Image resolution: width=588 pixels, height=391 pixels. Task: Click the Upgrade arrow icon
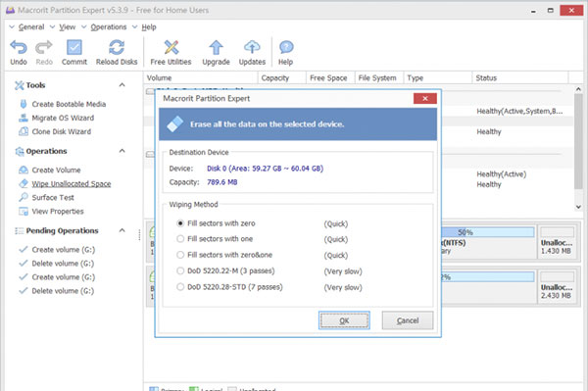point(216,48)
